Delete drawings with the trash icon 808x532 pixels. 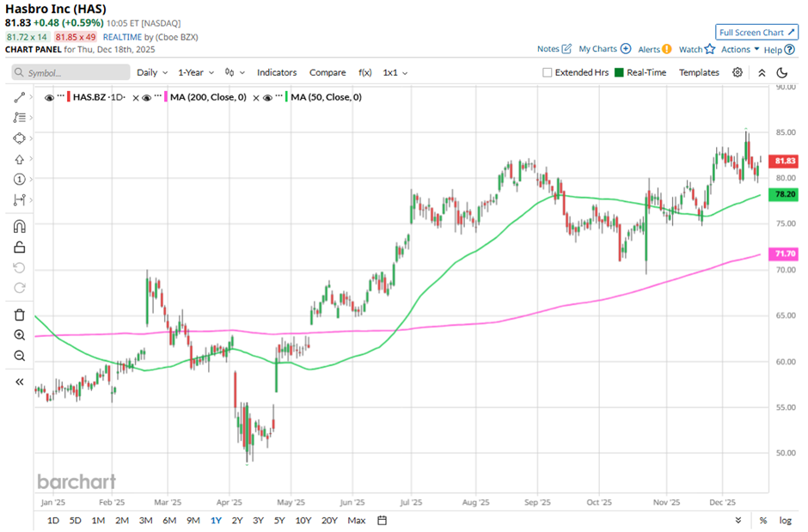[20, 315]
